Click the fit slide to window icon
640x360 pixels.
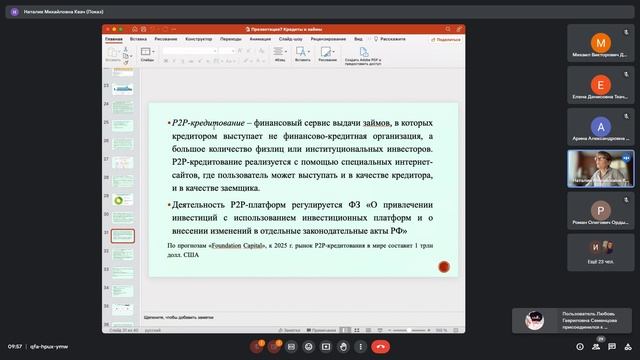click(456, 330)
